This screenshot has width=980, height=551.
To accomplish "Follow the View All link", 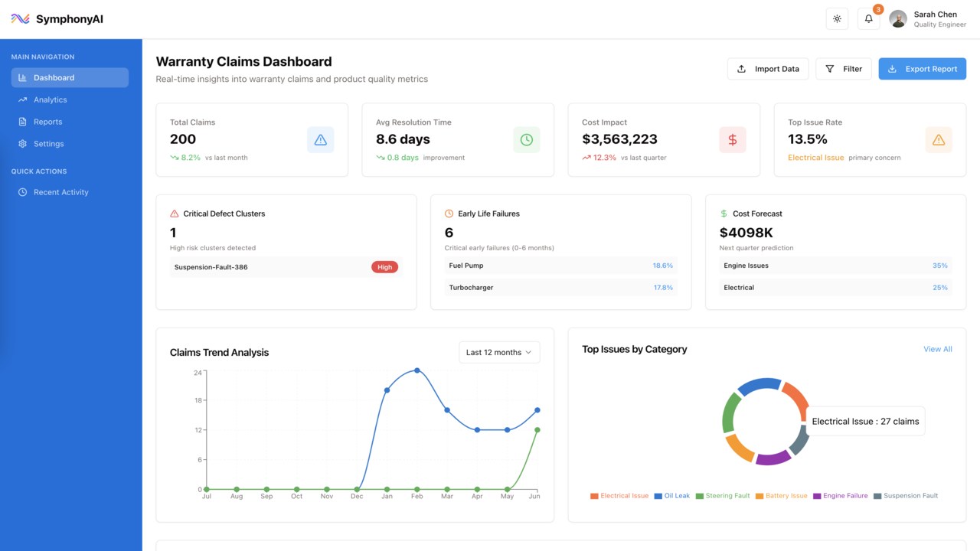I will pos(937,349).
